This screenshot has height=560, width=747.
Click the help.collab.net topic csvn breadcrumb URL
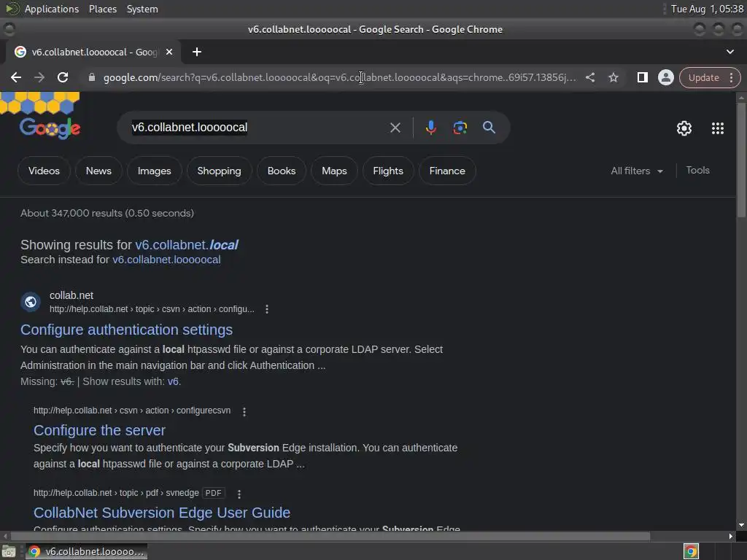152,309
